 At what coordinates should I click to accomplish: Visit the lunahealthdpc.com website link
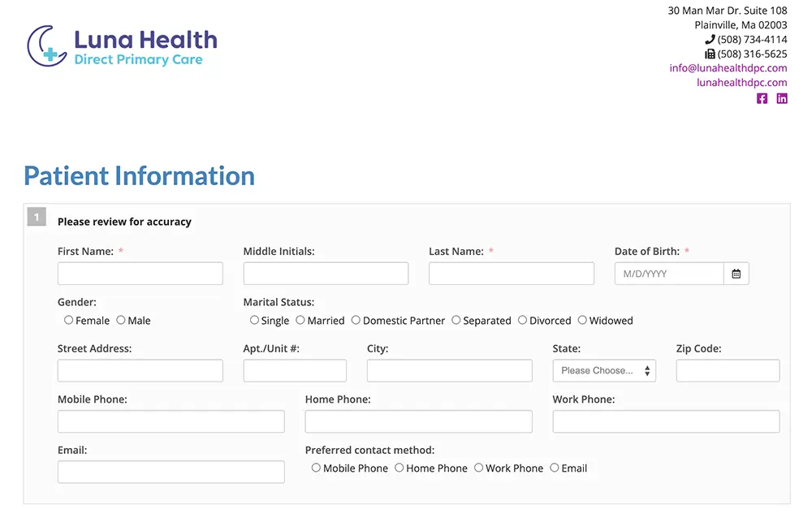pos(741,82)
